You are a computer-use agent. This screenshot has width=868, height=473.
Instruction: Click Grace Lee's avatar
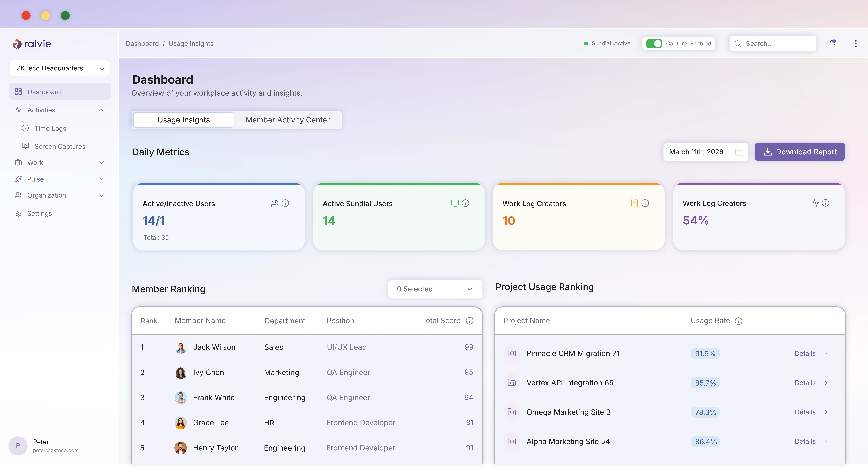[181, 423]
